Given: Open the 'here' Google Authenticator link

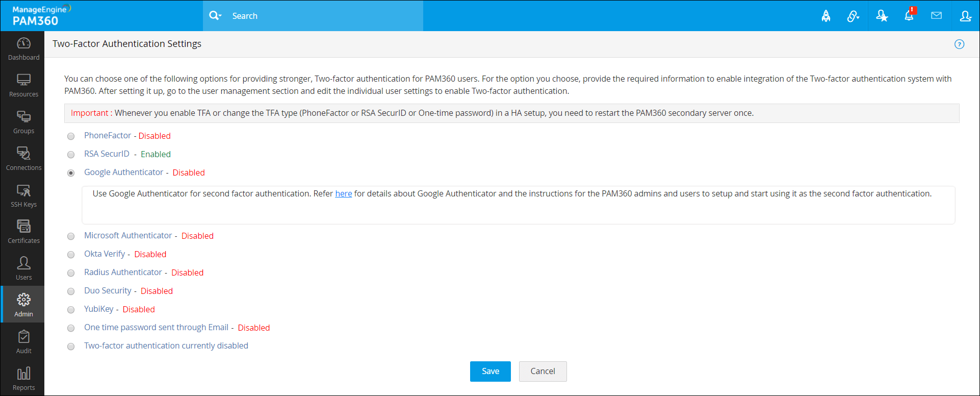Looking at the screenshot, I should [x=343, y=194].
